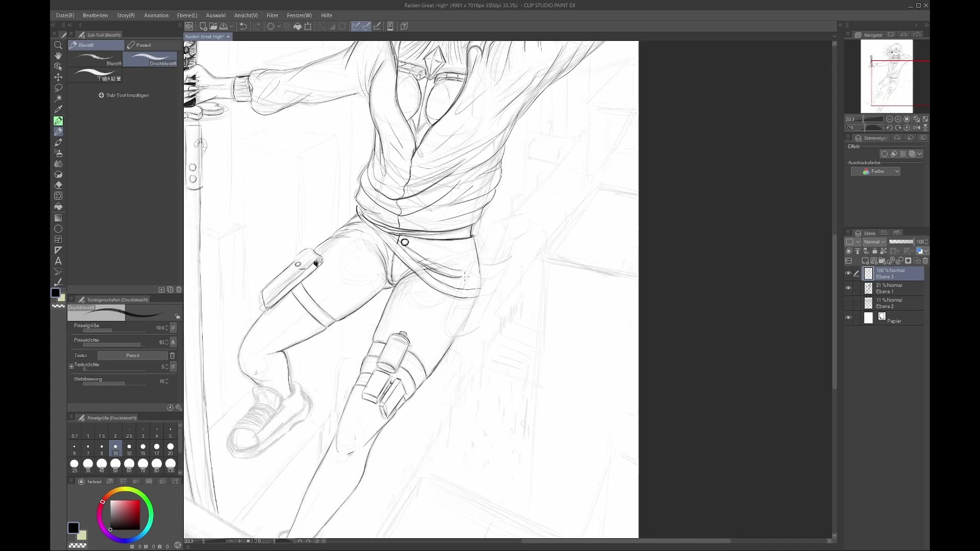980x551 pixels.
Task: Select the Text tool
Action: pos(58,261)
